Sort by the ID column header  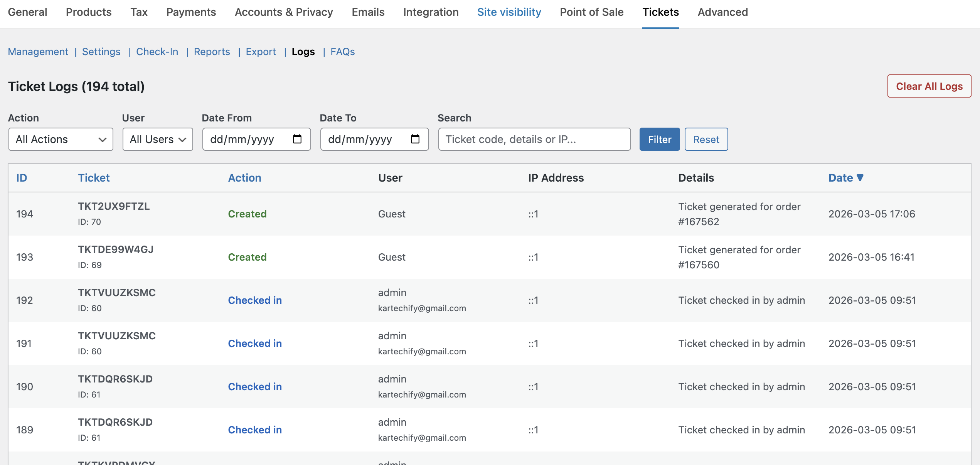(x=22, y=178)
